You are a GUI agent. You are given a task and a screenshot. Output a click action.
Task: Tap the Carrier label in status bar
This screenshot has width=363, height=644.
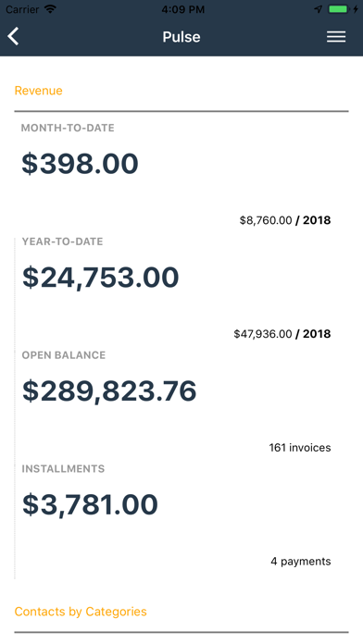22,9
